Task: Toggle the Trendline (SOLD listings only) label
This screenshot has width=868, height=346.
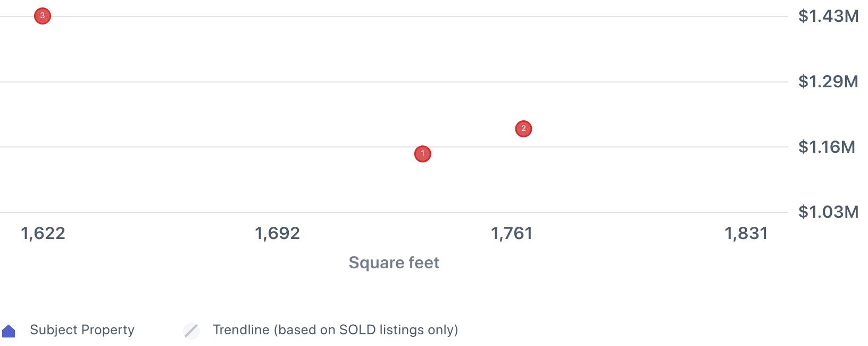Action: tap(335, 330)
